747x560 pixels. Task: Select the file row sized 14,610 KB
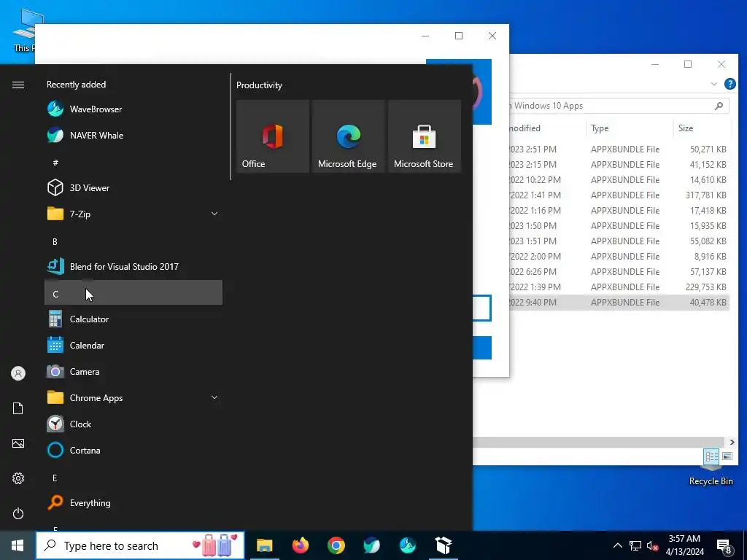(619, 179)
